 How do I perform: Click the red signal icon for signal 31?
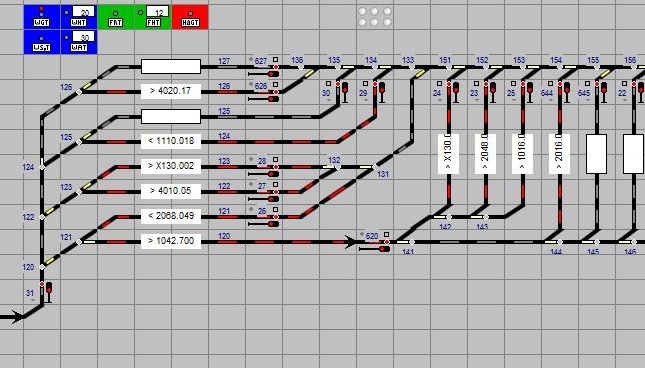pos(49,292)
